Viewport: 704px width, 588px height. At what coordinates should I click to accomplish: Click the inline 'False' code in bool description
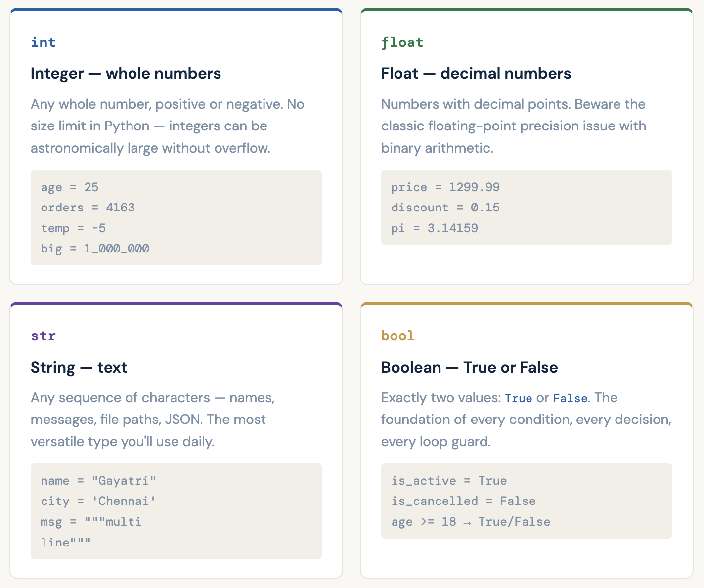coord(570,398)
